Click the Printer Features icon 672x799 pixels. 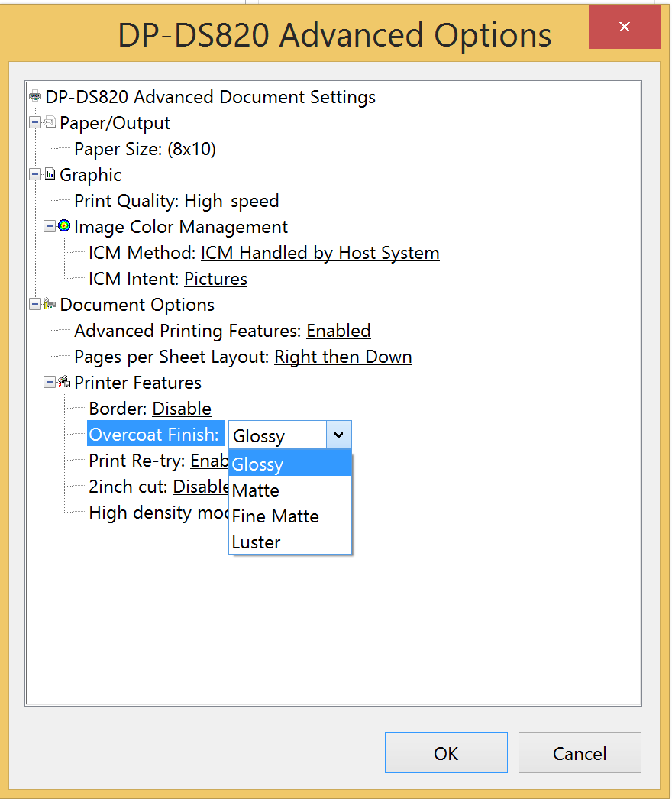(64, 381)
